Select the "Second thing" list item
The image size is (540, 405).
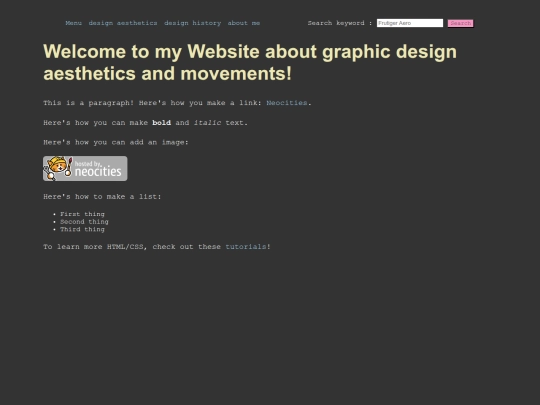pos(84,222)
